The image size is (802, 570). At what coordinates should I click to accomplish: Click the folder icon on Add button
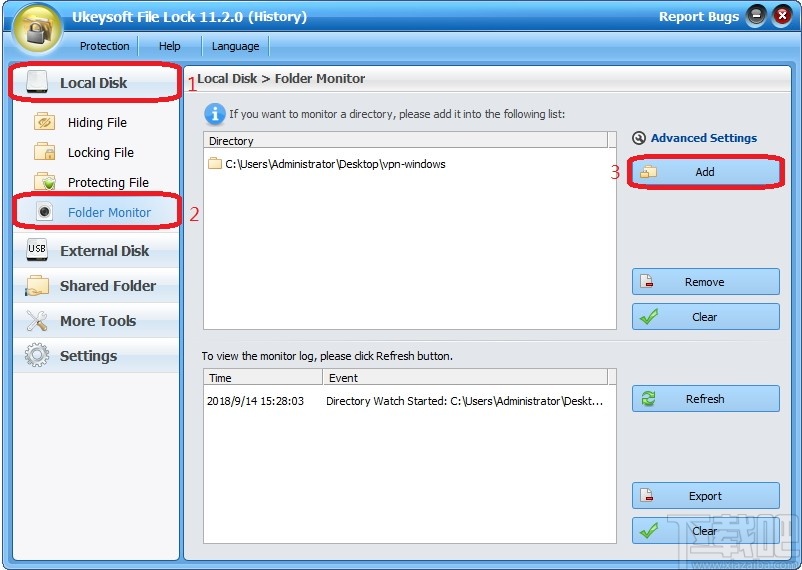point(649,172)
